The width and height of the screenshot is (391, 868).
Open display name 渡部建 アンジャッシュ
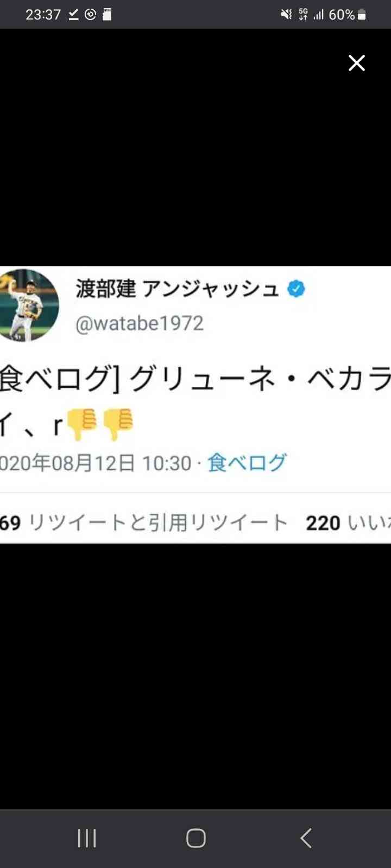click(x=177, y=289)
